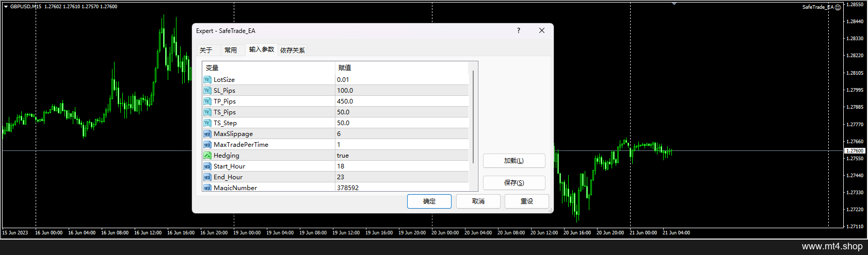Click the 重设 button

[x=527, y=201]
